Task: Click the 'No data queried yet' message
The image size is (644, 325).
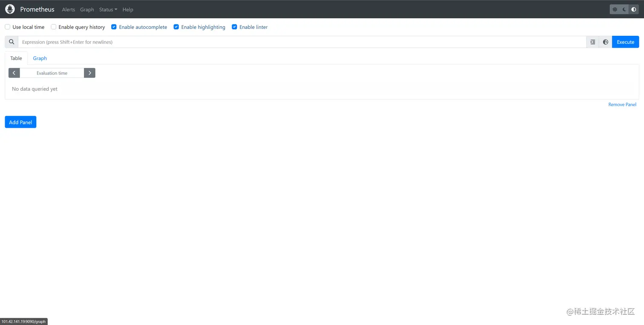Action: [34, 89]
